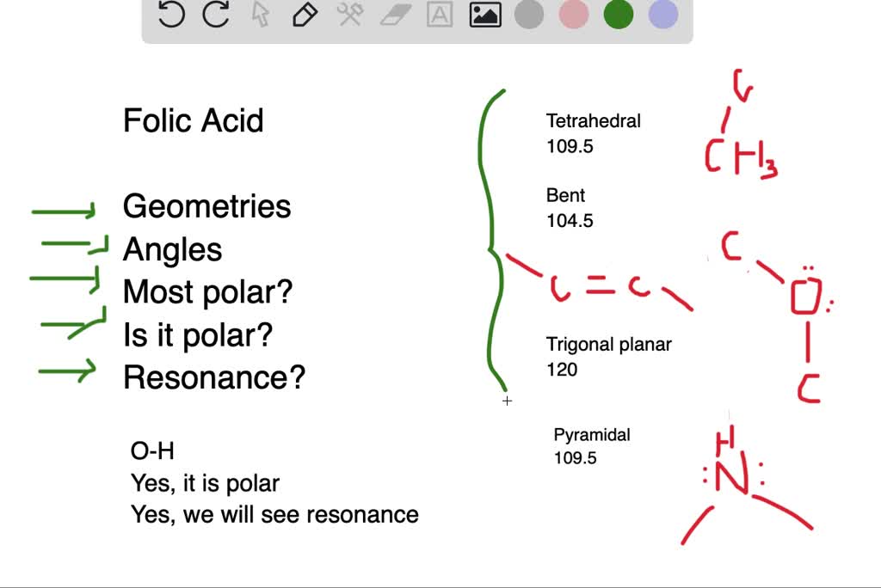Select the 'Resonance?' list item
881x588 pixels.
click(x=213, y=377)
